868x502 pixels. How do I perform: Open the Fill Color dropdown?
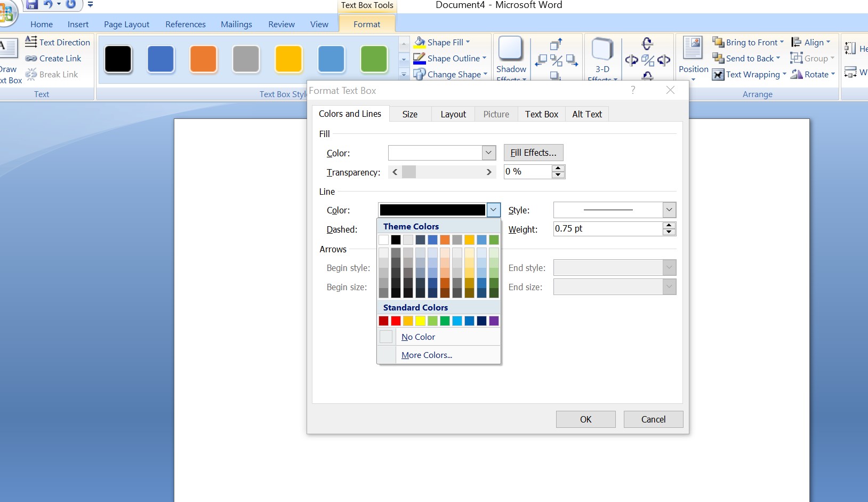point(488,153)
